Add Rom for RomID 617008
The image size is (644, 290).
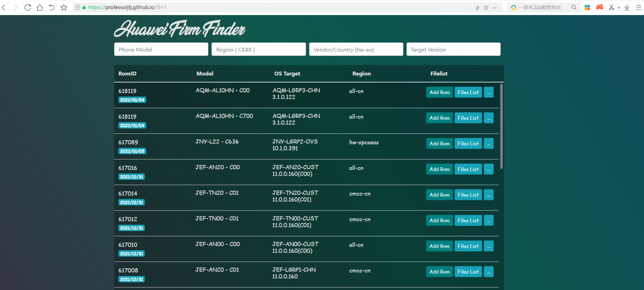pyautogui.click(x=439, y=272)
